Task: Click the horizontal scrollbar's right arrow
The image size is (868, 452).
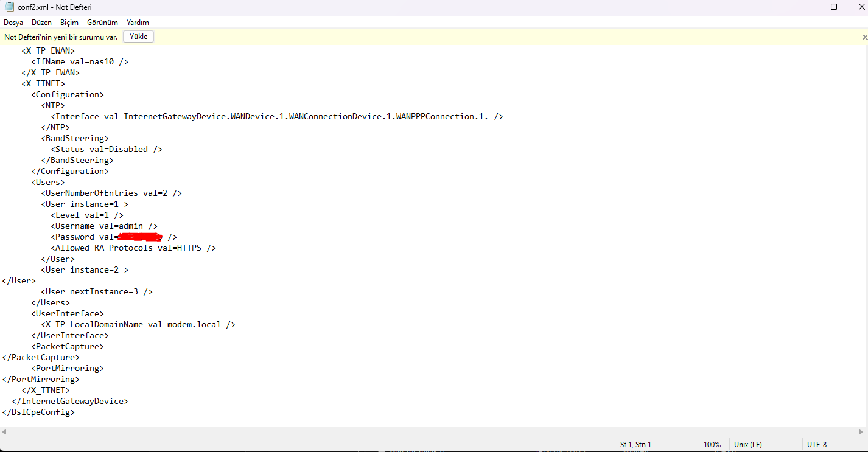Action: coord(864,431)
